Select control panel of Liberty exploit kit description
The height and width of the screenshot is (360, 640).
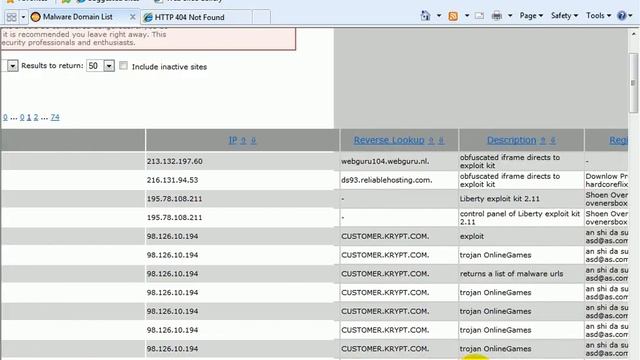[x=520, y=218]
